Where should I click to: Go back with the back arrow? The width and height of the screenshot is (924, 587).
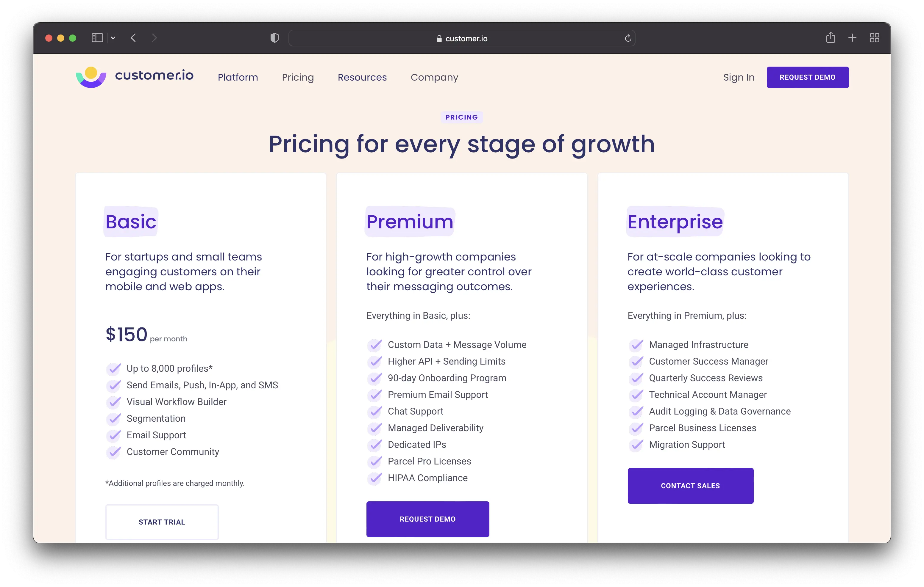coord(133,38)
